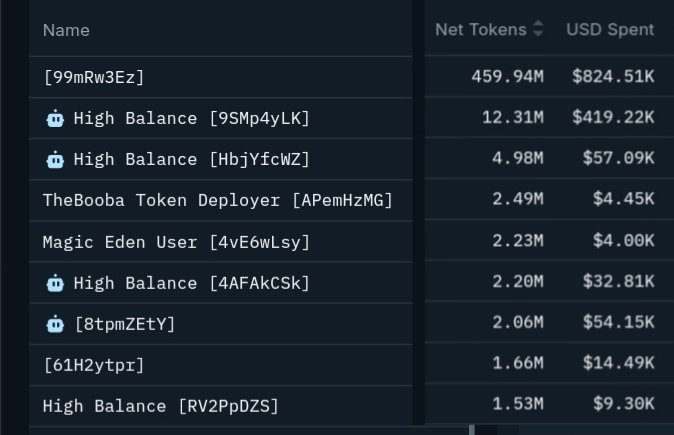Click the bot icon before [8tpmZEtY]
The height and width of the screenshot is (435, 674).
coord(55,324)
